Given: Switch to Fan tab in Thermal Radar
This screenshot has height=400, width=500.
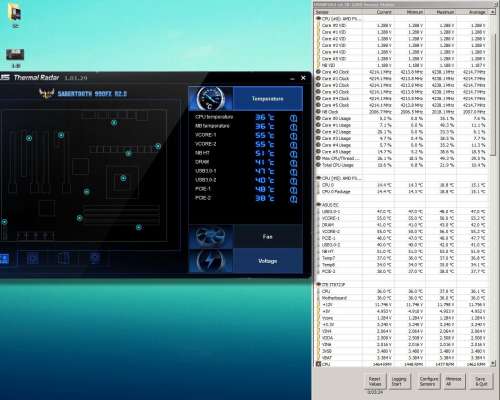Looking at the screenshot, I should [268, 237].
